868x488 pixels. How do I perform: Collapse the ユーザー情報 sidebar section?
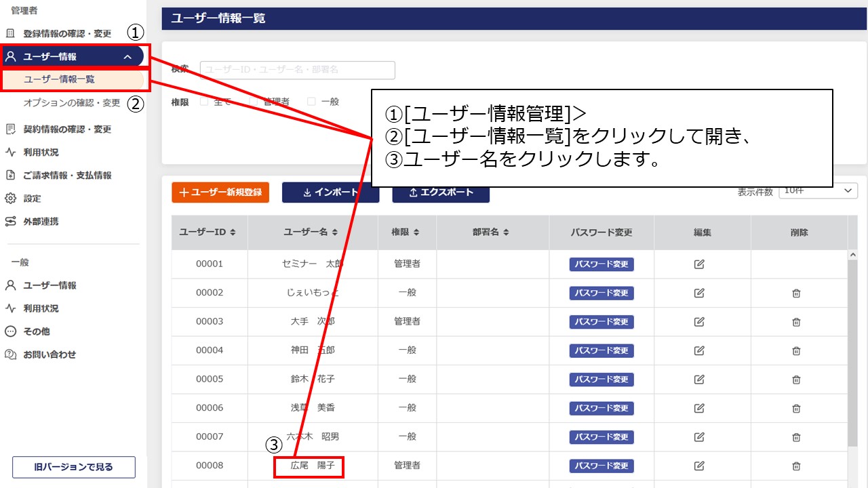coord(127,57)
